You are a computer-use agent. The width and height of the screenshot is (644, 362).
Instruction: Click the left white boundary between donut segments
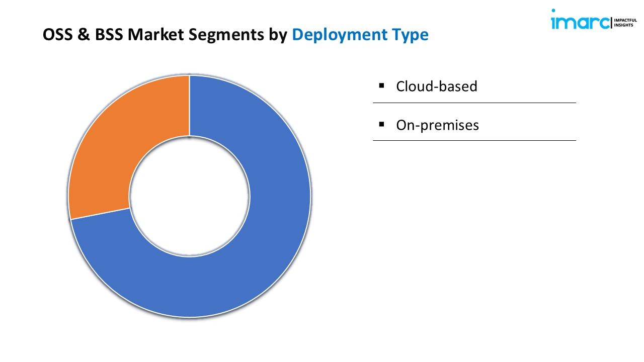pos(100,214)
